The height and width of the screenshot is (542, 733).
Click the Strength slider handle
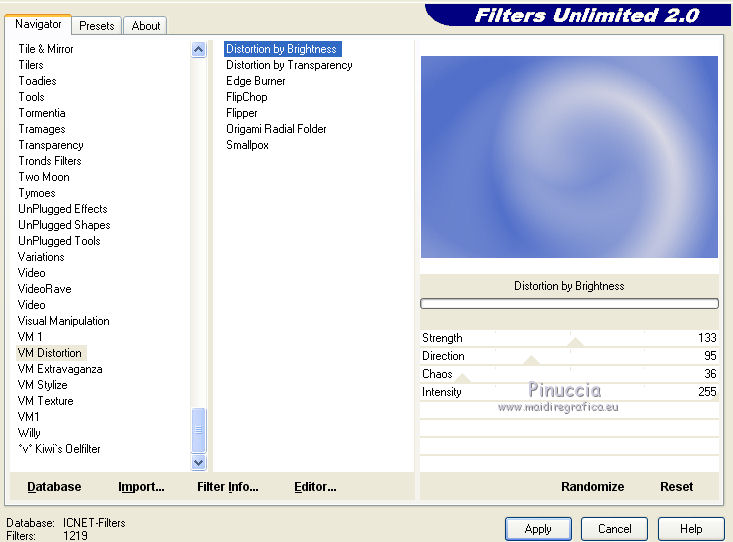tap(575, 342)
